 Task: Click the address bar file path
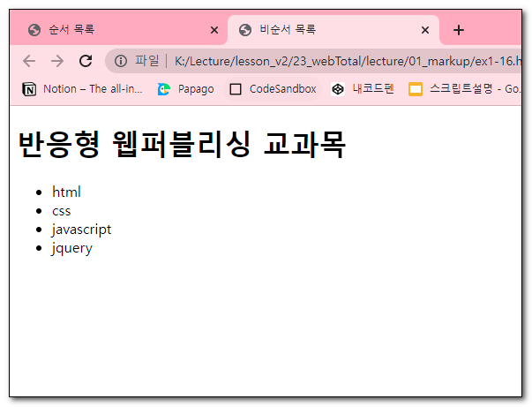click(344, 61)
